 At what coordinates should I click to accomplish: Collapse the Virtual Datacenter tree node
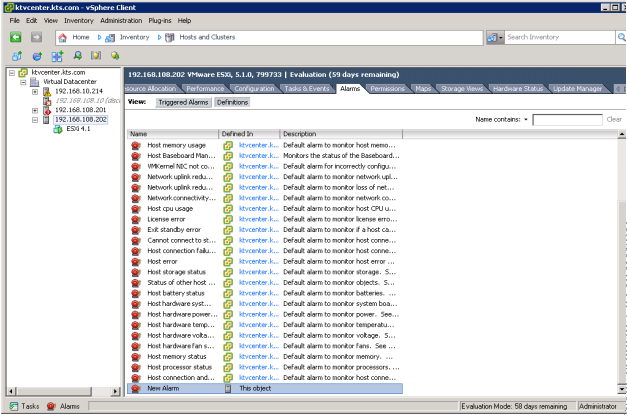coord(23,82)
